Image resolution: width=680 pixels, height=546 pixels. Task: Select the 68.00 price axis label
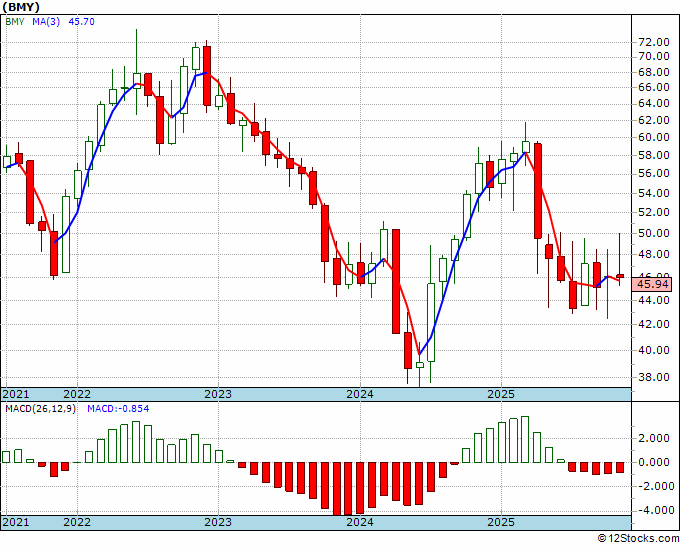[654, 72]
